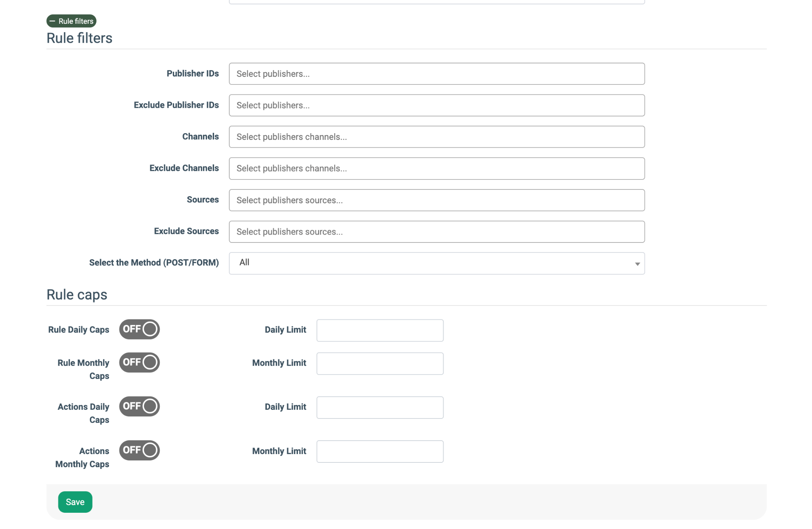Focus the Rule Daily Limit input
The width and height of the screenshot is (812, 529).
pyautogui.click(x=379, y=330)
